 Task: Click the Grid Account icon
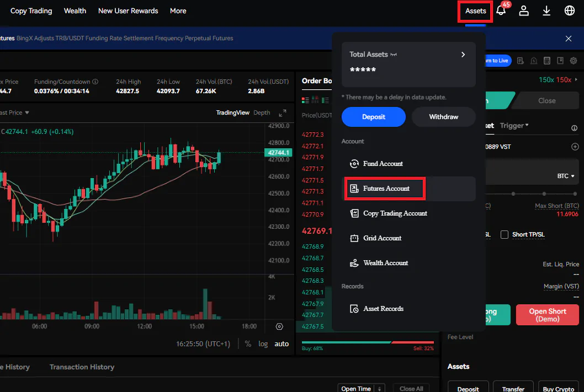pos(354,238)
